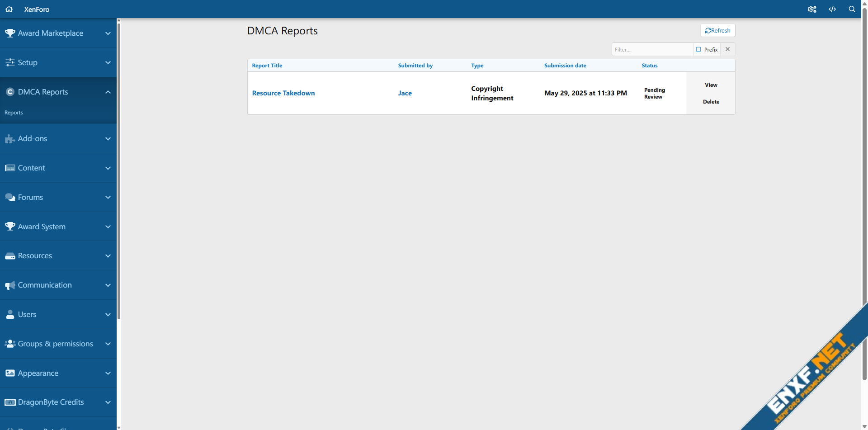This screenshot has height=430, width=868.
Task: Expand the Resources section chevron
Action: 108,256
